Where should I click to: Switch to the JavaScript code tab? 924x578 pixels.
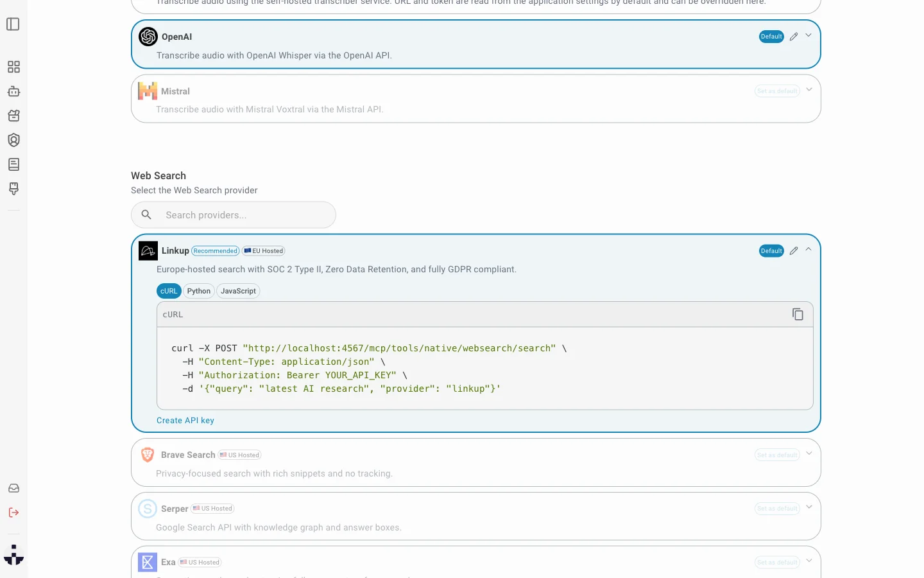(238, 291)
